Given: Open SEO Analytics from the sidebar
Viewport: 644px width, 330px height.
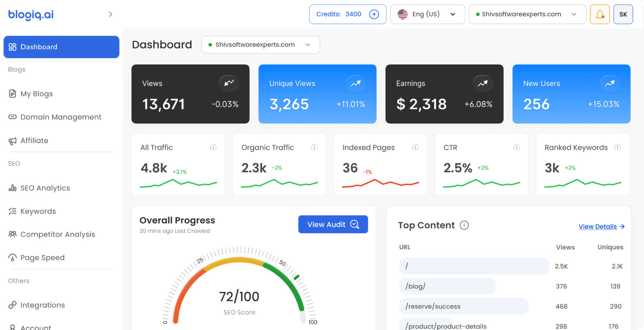Looking at the screenshot, I should click(x=45, y=188).
